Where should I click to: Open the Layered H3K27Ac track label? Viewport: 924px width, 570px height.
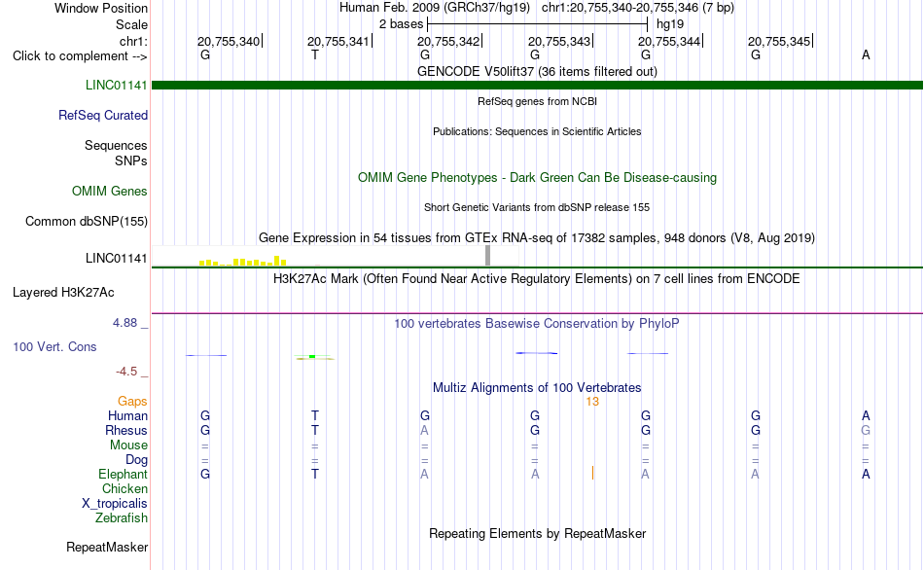[63, 293]
